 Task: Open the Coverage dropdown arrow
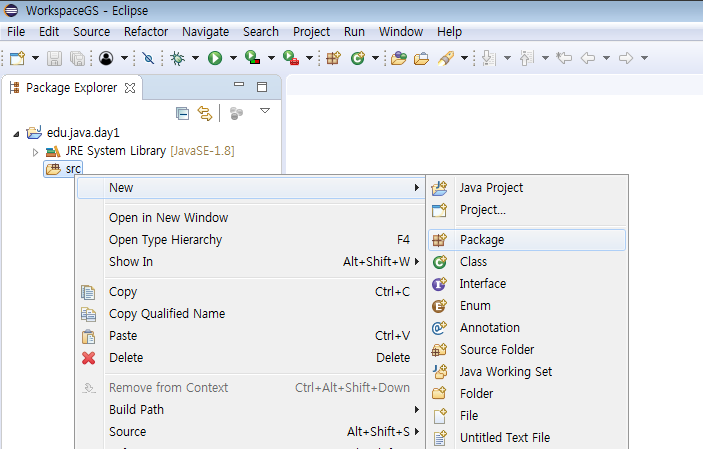(x=271, y=58)
